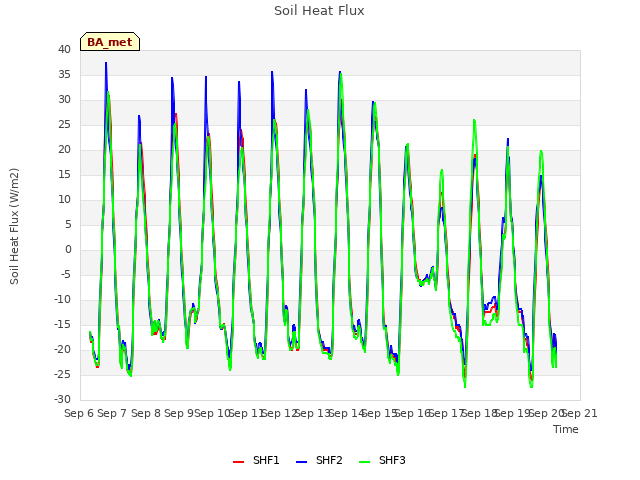Click the 10 y-axis tick label

[x=64, y=199]
